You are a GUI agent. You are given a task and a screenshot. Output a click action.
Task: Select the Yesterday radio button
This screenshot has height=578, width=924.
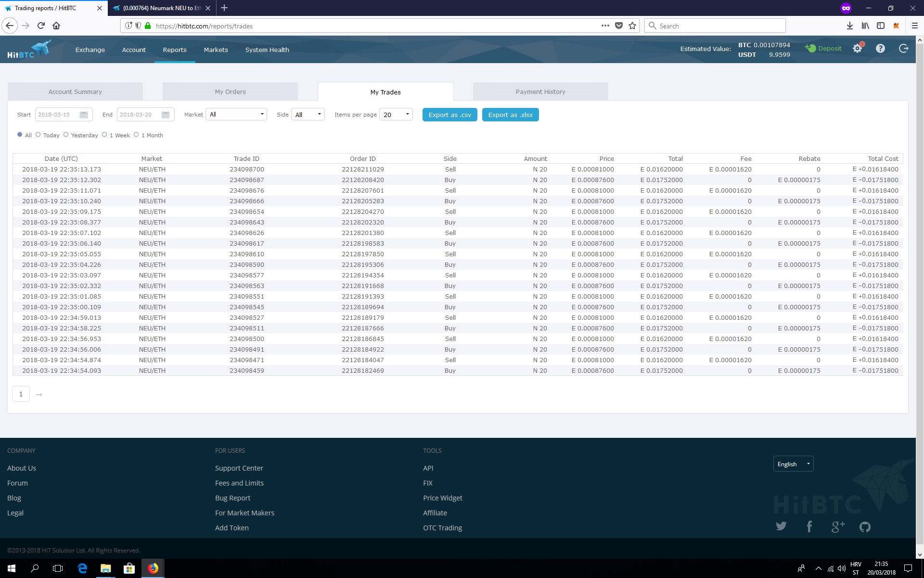point(66,134)
